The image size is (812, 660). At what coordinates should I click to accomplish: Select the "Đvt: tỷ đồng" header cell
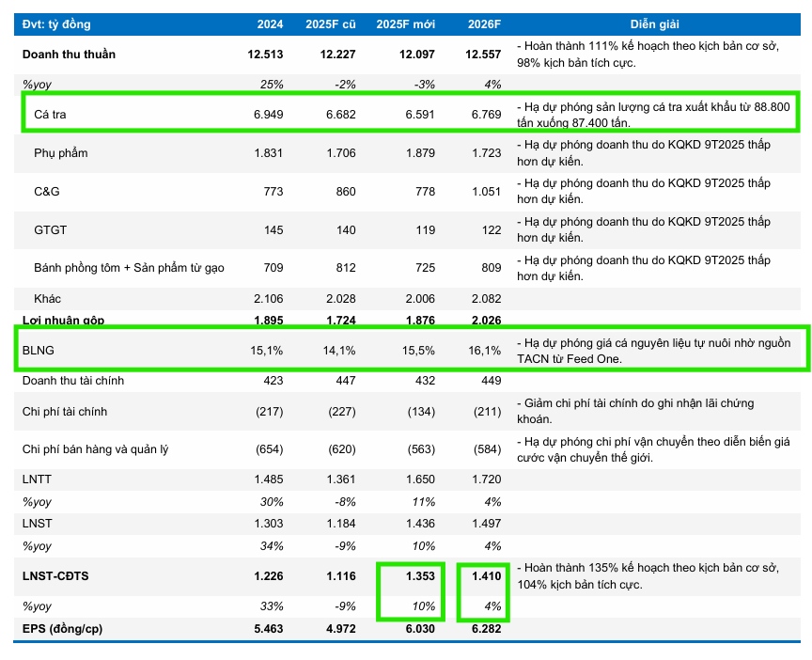coord(57,24)
